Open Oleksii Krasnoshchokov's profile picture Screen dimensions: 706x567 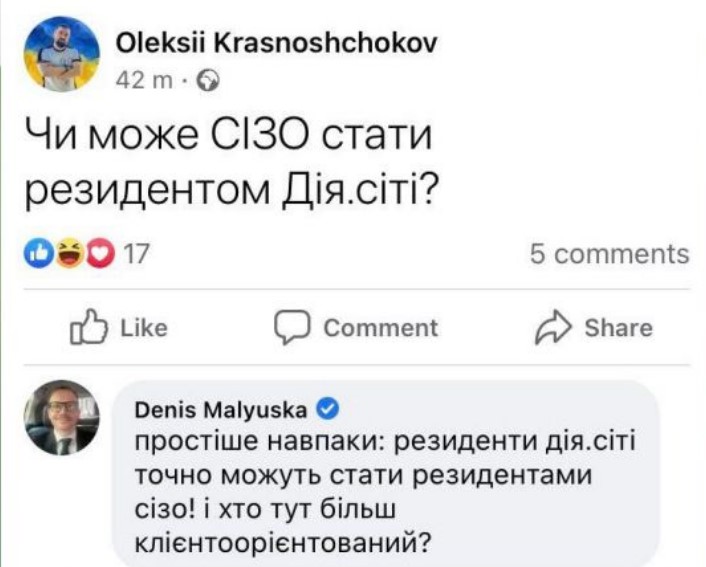[x=62, y=54]
